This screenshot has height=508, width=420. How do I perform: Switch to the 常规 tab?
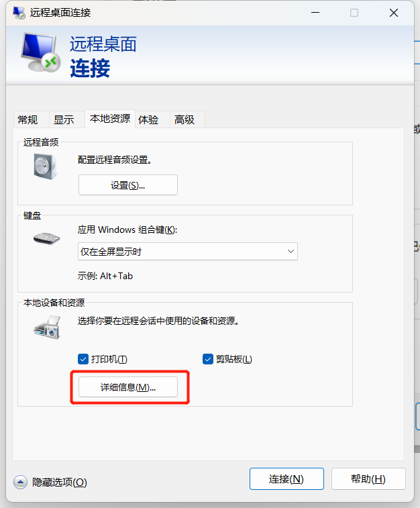[28, 119]
